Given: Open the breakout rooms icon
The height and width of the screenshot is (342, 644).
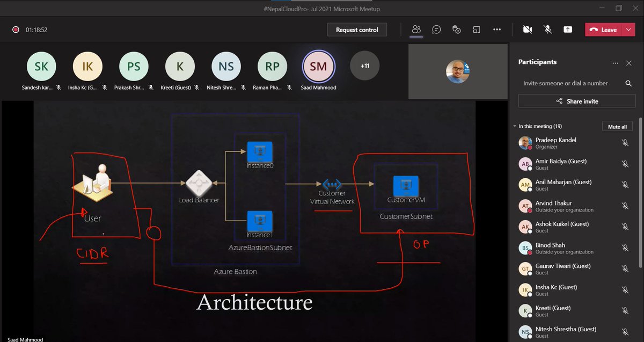Looking at the screenshot, I should click(x=477, y=30).
